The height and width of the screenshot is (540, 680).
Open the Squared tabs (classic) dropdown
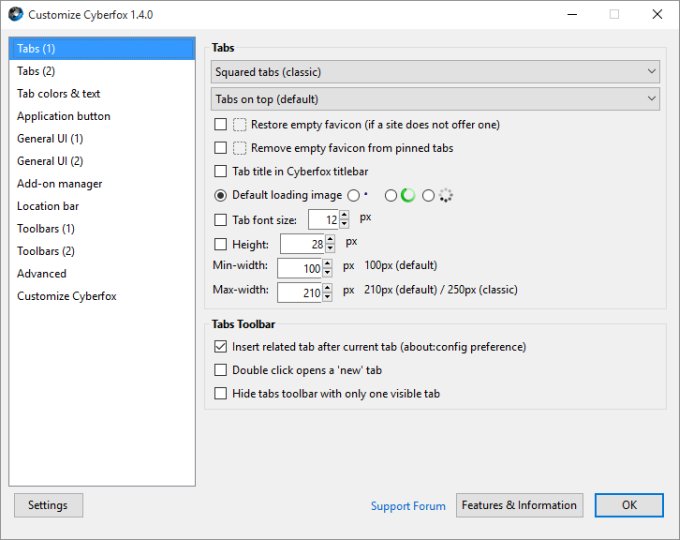(436, 72)
